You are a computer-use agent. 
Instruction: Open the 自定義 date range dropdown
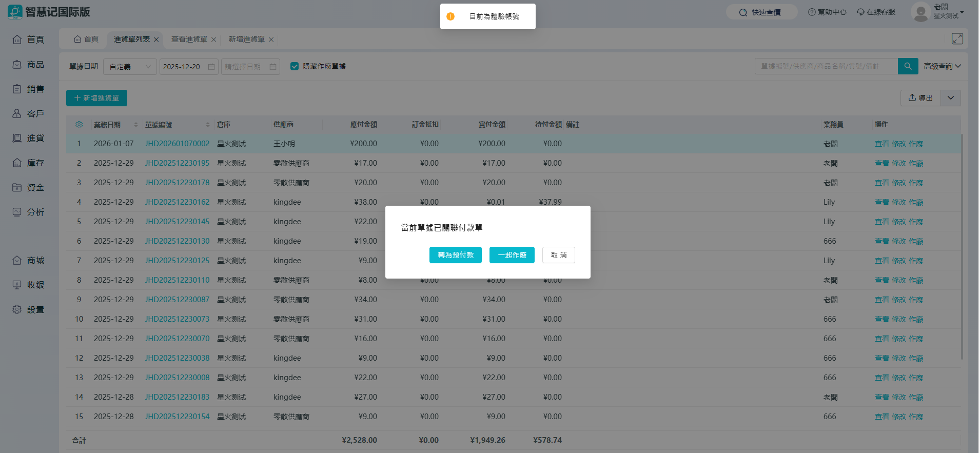pyautogui.click(x=130, y=67)
